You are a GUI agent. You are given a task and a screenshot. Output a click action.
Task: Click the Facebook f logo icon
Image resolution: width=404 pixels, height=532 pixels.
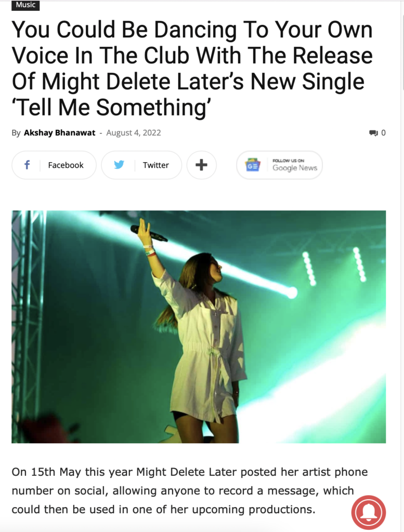(27, 165)
